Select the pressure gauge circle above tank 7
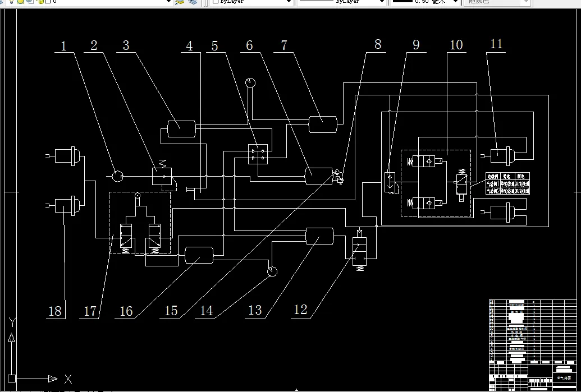Image resolution: width=581 pixels, height=392 pixels. [250, 82]
